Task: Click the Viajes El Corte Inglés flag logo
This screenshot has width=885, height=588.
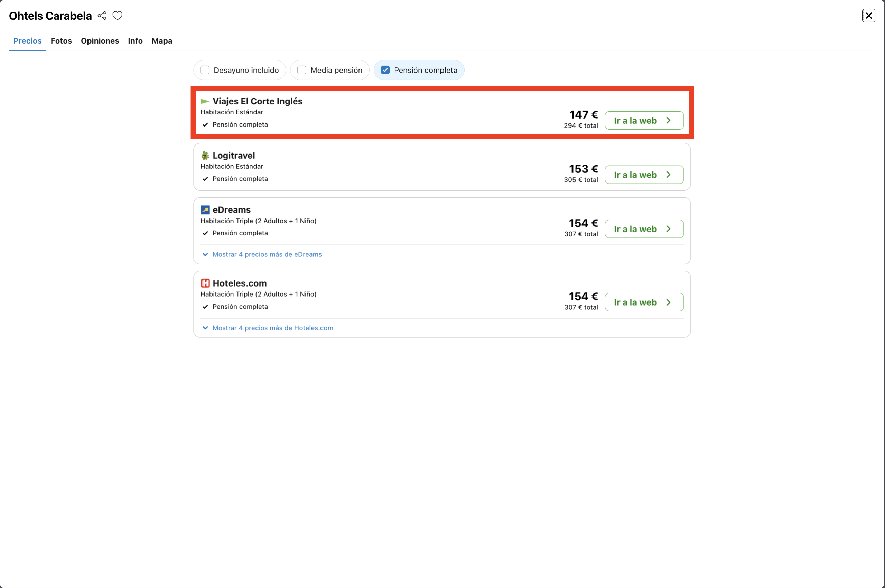Action: click(x=205, y=101)
